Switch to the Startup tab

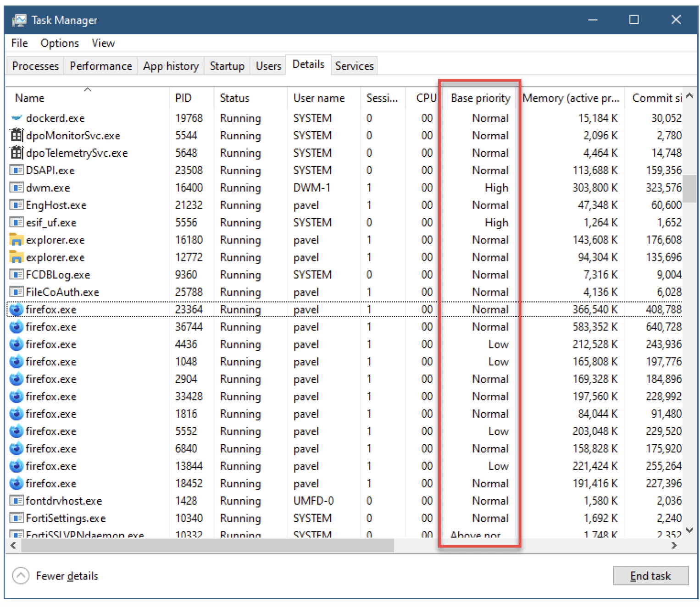[227, 66]
